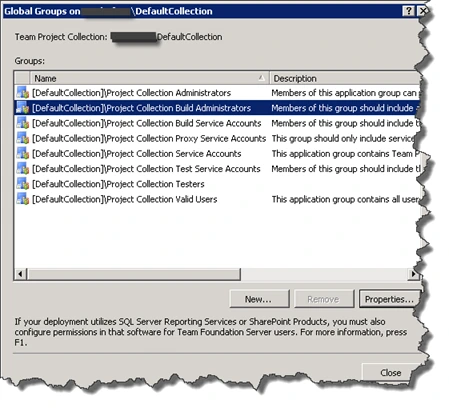
Task: Click the horizontal scrollbar thumb
Action: [134, 274]
